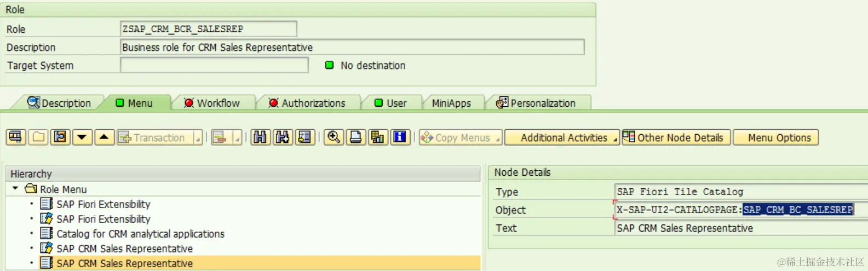Click the delete node icon

[220, 137]
